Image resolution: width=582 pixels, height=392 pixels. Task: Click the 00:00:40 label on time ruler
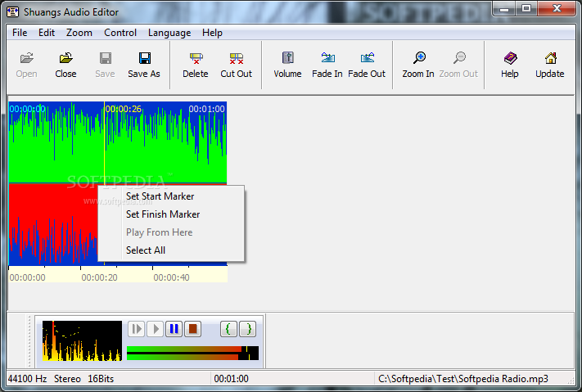[171, 277]
